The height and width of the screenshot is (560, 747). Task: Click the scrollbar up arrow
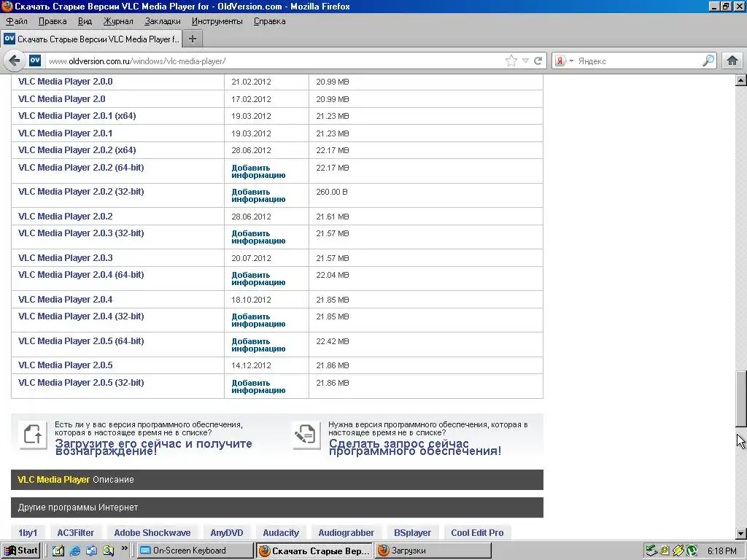coord(741,80)
